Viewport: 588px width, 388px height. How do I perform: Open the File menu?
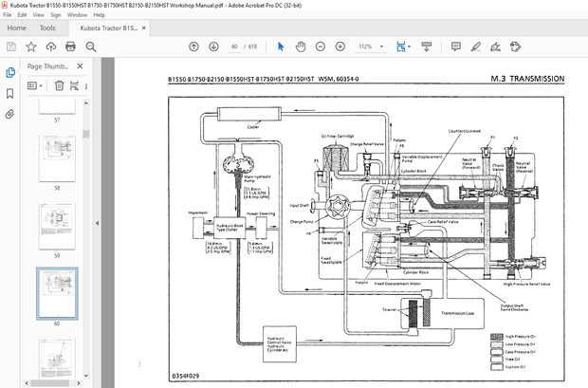coord(8,15)
